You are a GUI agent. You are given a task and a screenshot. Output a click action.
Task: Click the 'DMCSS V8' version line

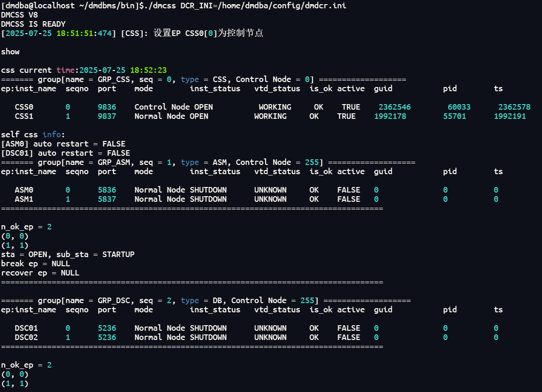click(x=19, y=15)
